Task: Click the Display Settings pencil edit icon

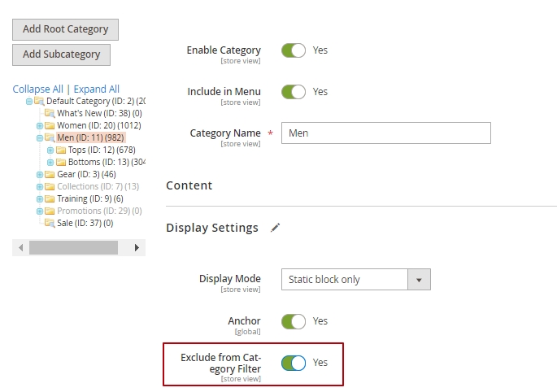Action: pos(275,228)
